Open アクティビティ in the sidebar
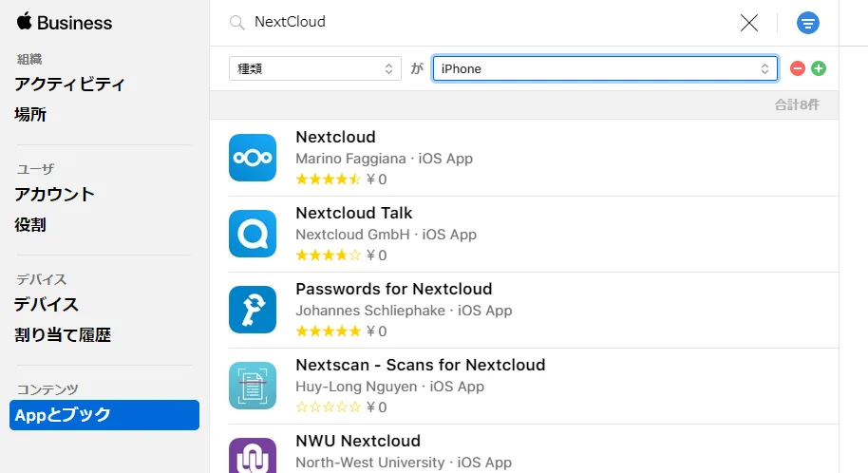Screen dimensions: 868x473 click(69, 85)
